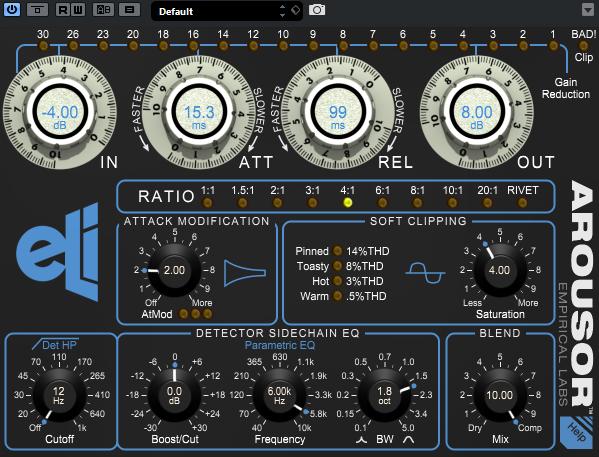Click the Gain Reduction label
The image size is (599, 457).
566,88
